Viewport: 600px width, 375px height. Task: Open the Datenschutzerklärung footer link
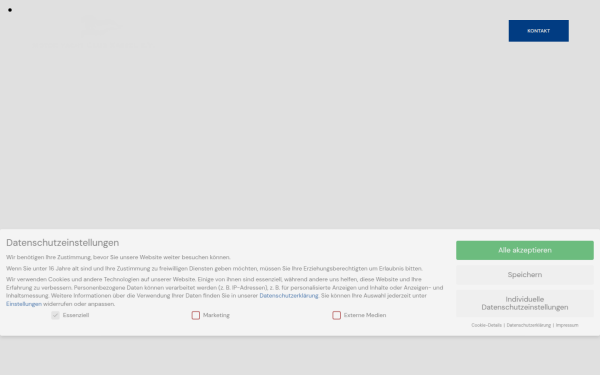coord(529,325)
